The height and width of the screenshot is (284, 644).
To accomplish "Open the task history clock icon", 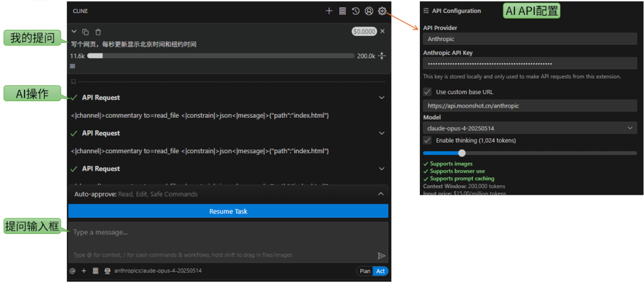I will click(x=355, y=11).
